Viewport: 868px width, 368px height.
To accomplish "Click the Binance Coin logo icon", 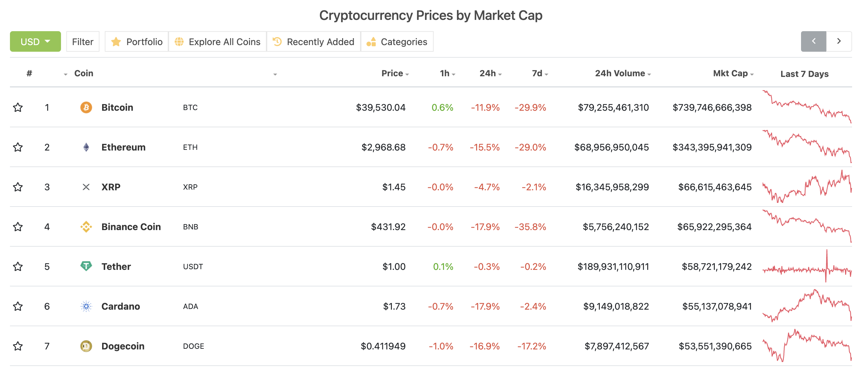I will [x=86, y=227].
